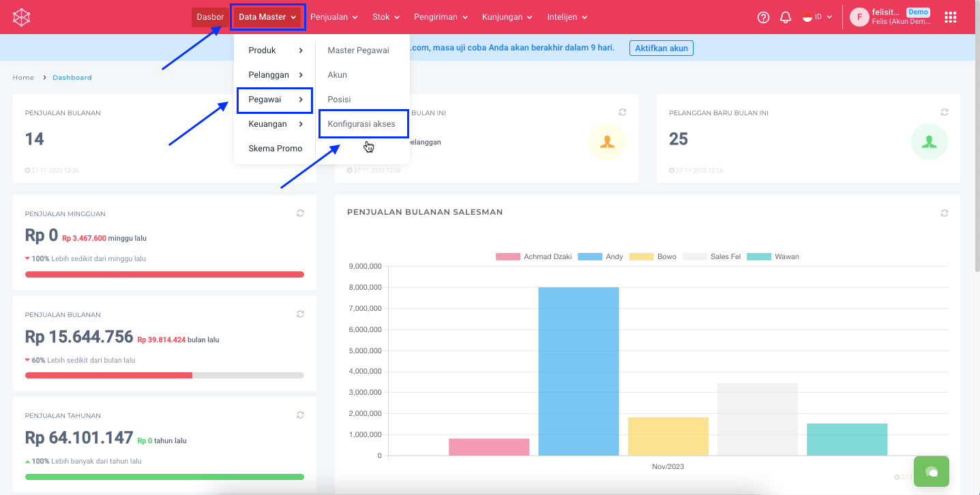Toggle the Andy series in chart legend
Viewport: 980px width, 495px height.
(x=600, y=256)
